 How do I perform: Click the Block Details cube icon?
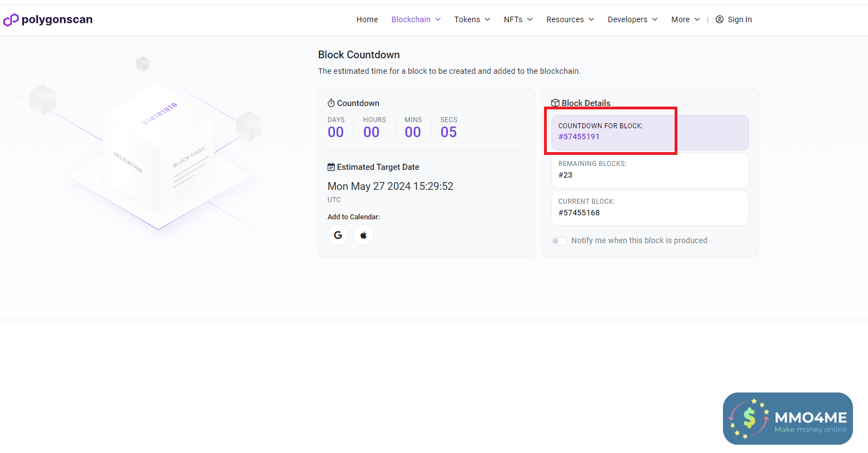(x=555, y=103)
